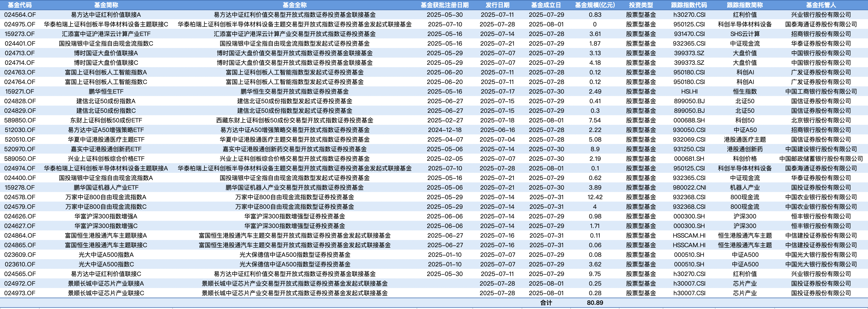Viewport: 868px width, 309px height.
Task: Select fund code cell 024973.OF
Action: [x=20, y=293]
